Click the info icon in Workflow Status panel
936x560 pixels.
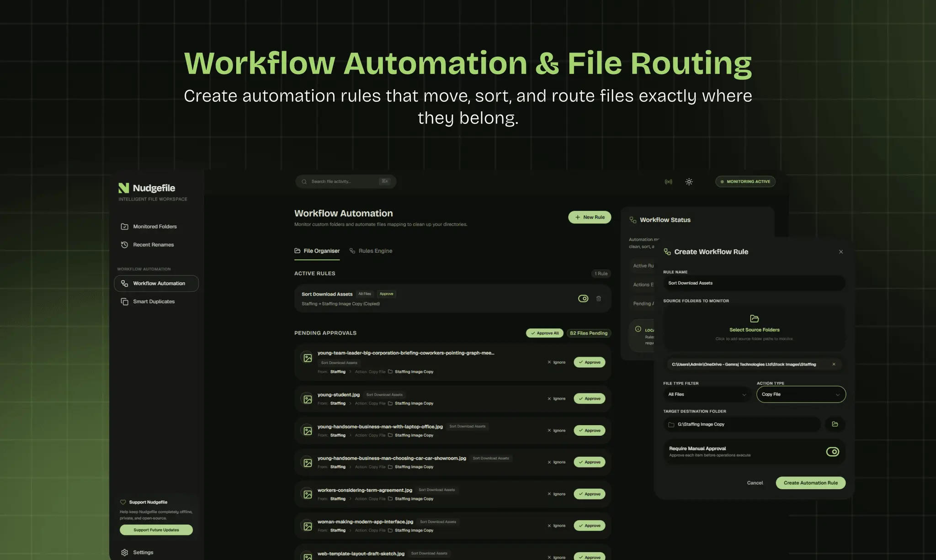click(638, 329)
